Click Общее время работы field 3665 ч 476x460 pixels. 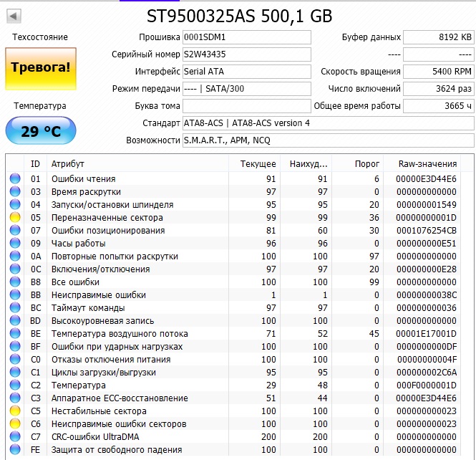438,106
